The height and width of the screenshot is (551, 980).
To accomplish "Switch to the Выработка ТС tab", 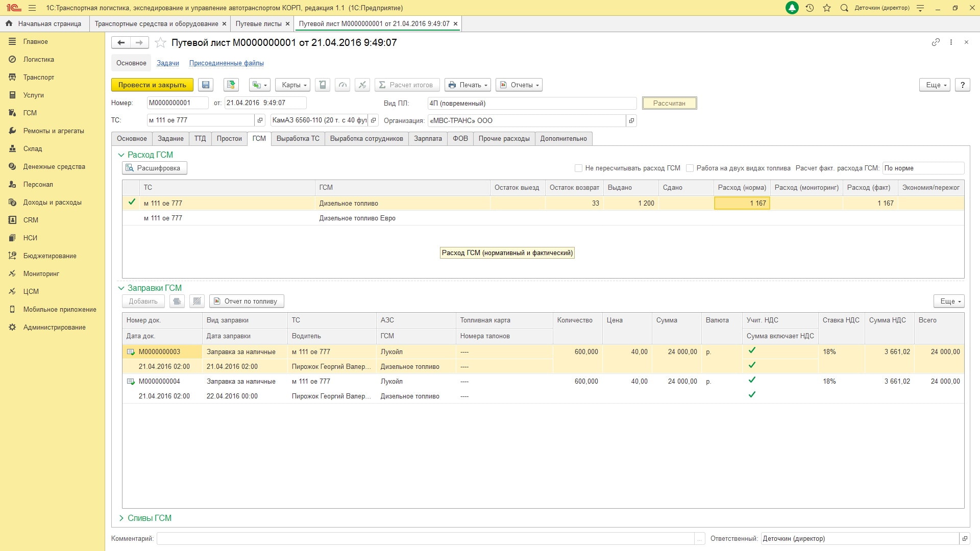I will [x=298, y=138].
